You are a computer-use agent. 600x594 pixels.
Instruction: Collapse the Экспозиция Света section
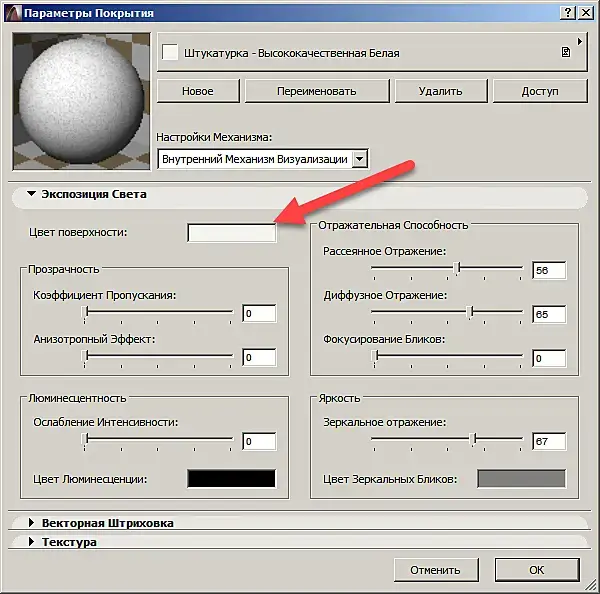[x=32, y=194]
